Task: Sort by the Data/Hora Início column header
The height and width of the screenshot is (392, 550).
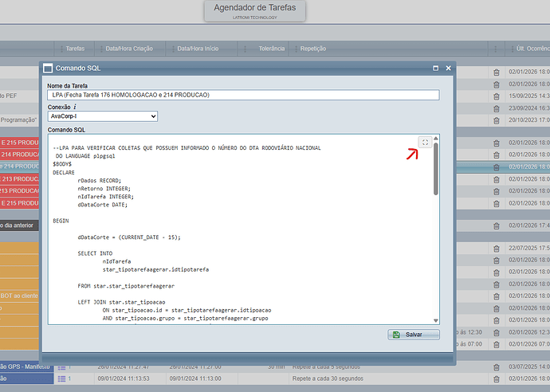Action: pos(203,49)
